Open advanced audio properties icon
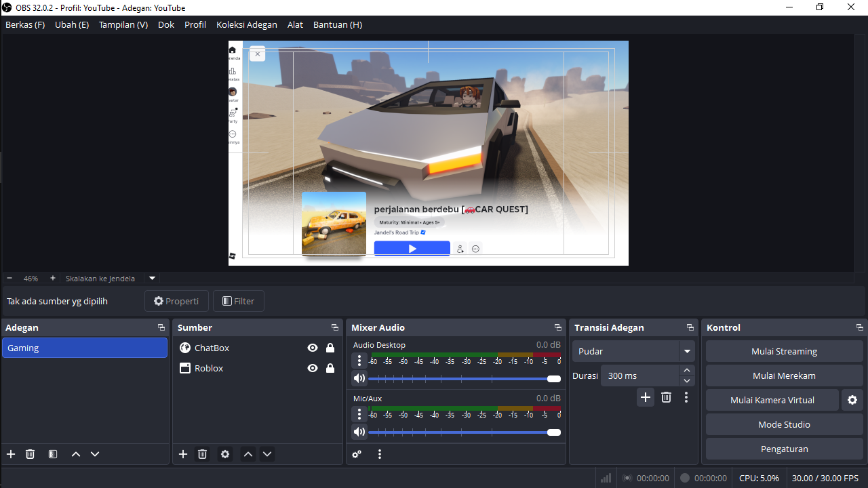 pyautogui.click(x=356, y=454)
